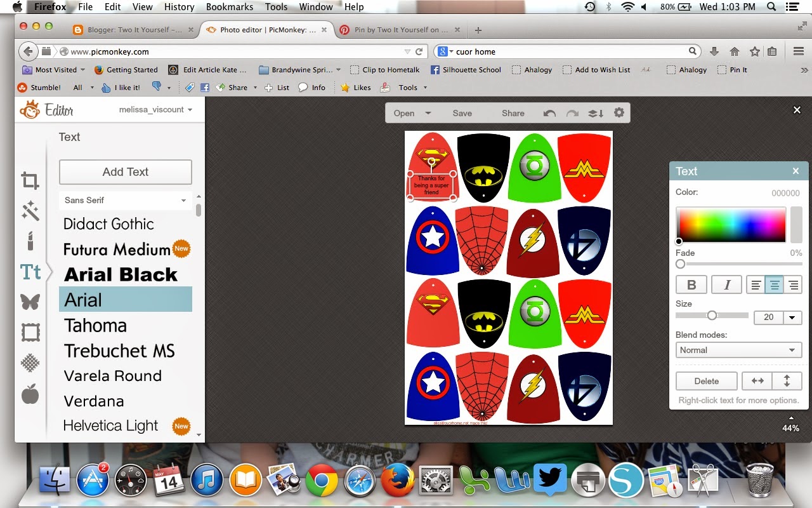Choose the Tahoma font
Image resolution: width=812 pixels, height=508 pixels.
126,325
